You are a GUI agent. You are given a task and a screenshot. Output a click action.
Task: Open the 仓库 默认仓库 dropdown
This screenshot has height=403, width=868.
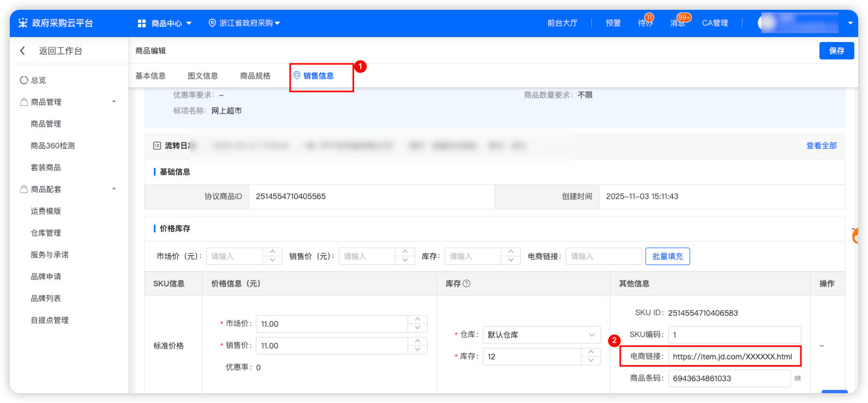[541, 335]
